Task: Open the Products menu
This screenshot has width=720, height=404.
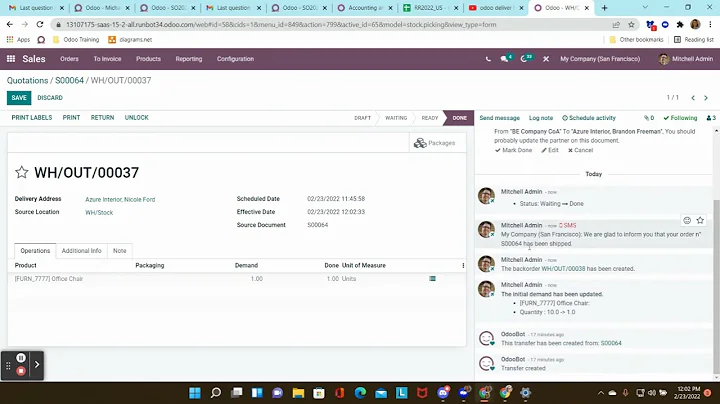Action: click(148, 59)
